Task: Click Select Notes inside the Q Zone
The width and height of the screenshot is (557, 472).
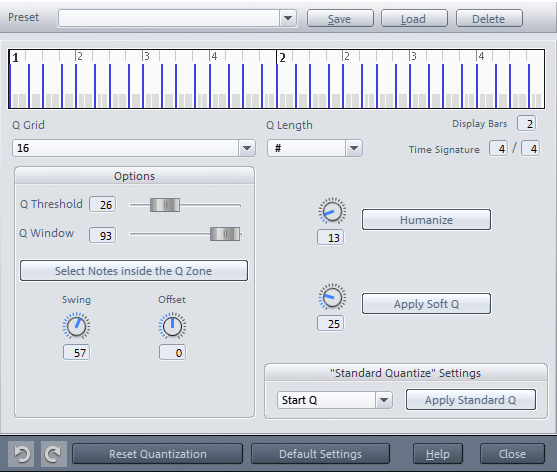Action: 134,271
